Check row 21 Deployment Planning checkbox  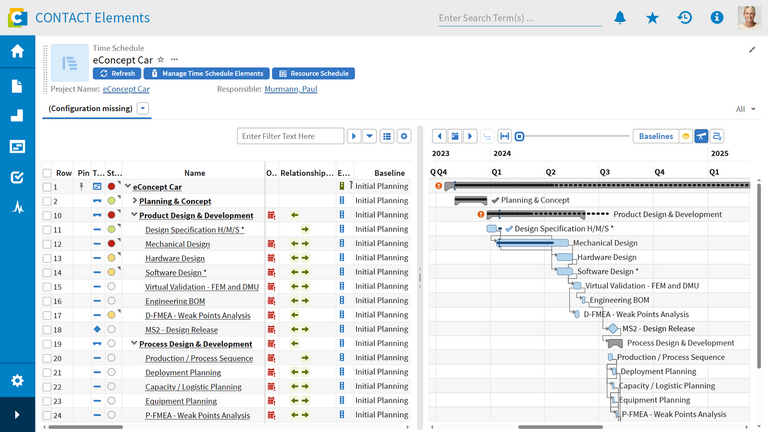47,373
